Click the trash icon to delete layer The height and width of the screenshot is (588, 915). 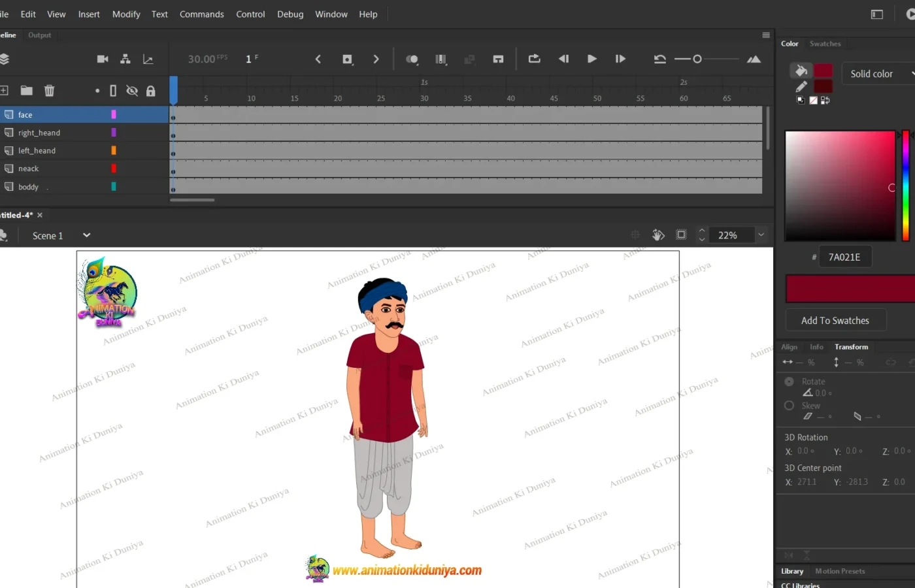tap(49, 91)
